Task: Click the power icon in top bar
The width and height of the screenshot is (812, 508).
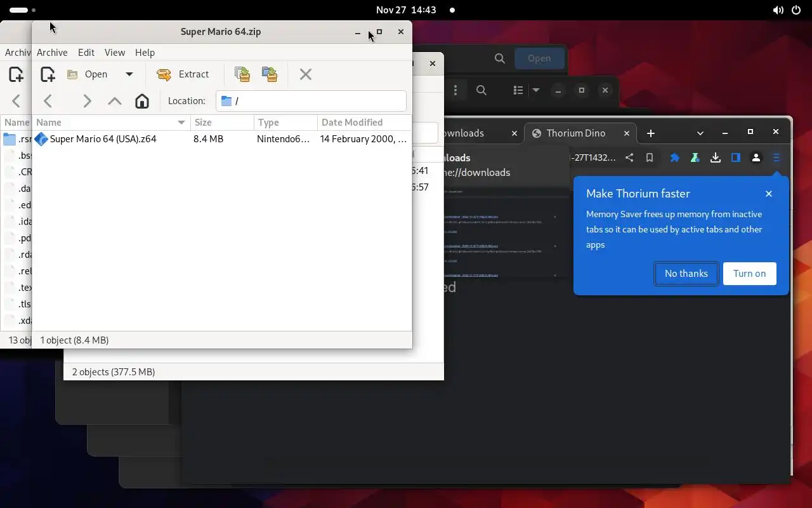Action: [796, 10]
